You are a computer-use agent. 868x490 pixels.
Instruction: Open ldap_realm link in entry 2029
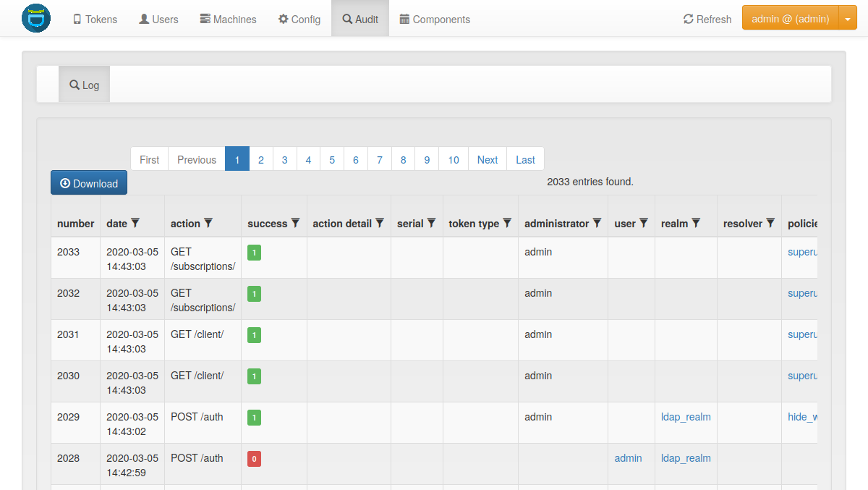click(686, 417)
